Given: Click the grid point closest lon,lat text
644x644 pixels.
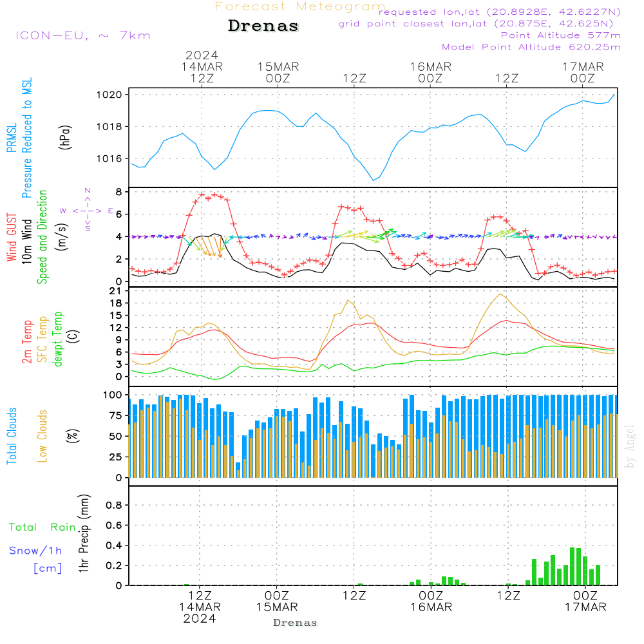Looking at the screenshot, I should (x=476, y=23).
